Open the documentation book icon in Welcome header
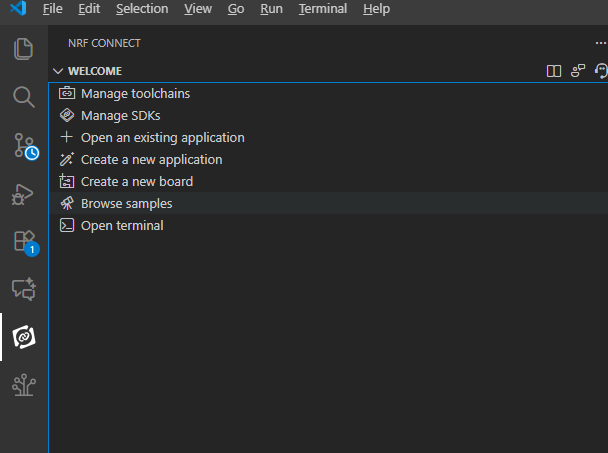Screen dimensions: 608x453 click(554, 71)
